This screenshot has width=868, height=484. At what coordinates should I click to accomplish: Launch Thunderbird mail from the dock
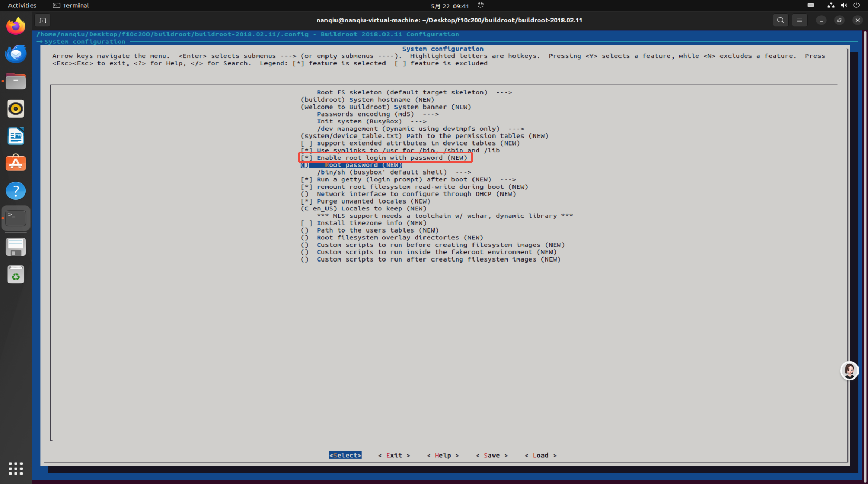[16, 54]
